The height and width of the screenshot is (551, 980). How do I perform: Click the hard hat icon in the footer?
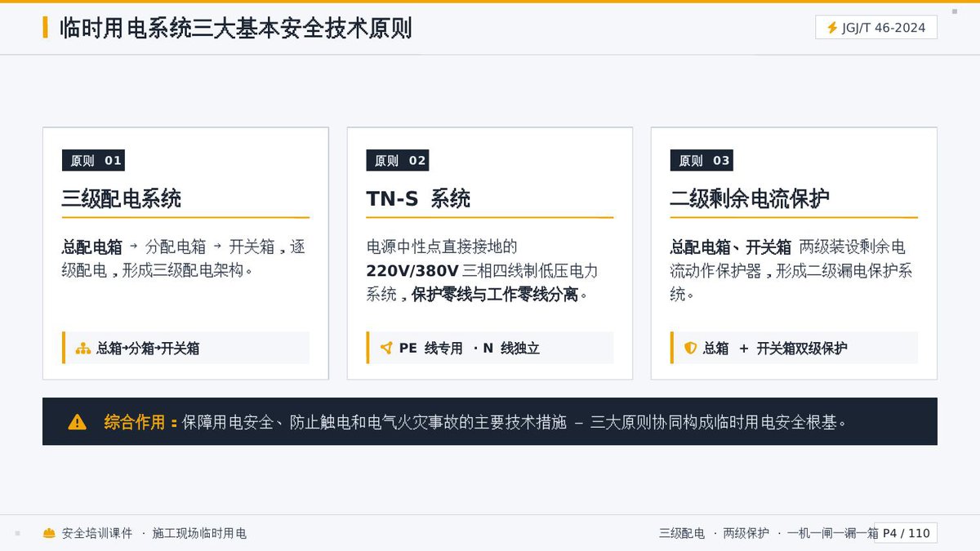pos(49,533)
